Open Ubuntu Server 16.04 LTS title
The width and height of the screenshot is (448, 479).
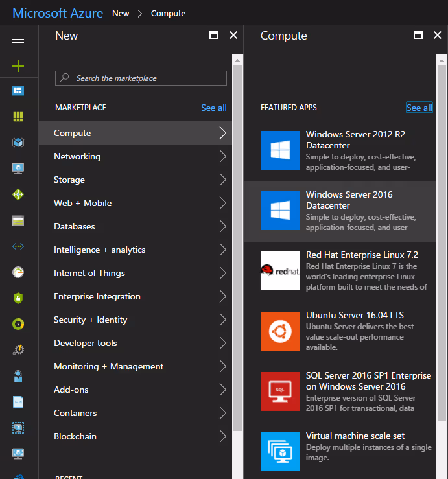pyautogui.click(x=355, y=315)
